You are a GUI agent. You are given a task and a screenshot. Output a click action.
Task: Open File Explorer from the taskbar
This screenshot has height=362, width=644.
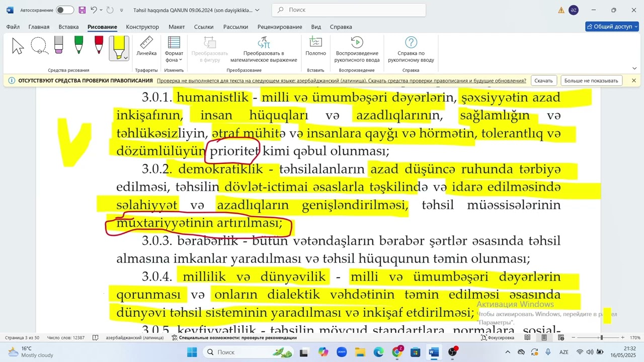360,352
